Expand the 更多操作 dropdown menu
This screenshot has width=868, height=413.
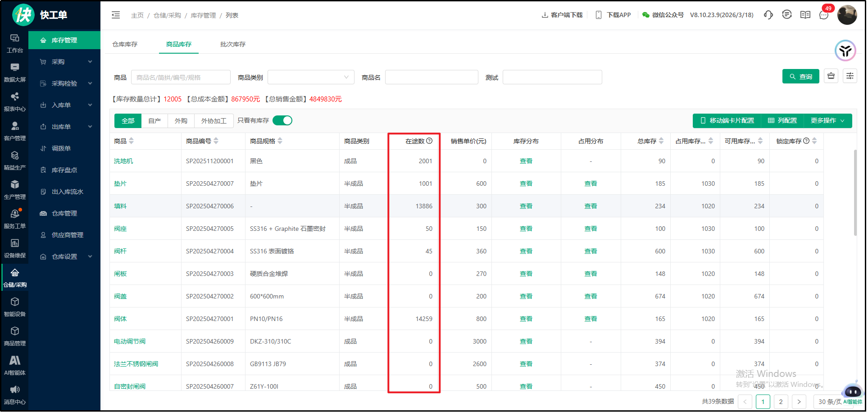[827, 121]
